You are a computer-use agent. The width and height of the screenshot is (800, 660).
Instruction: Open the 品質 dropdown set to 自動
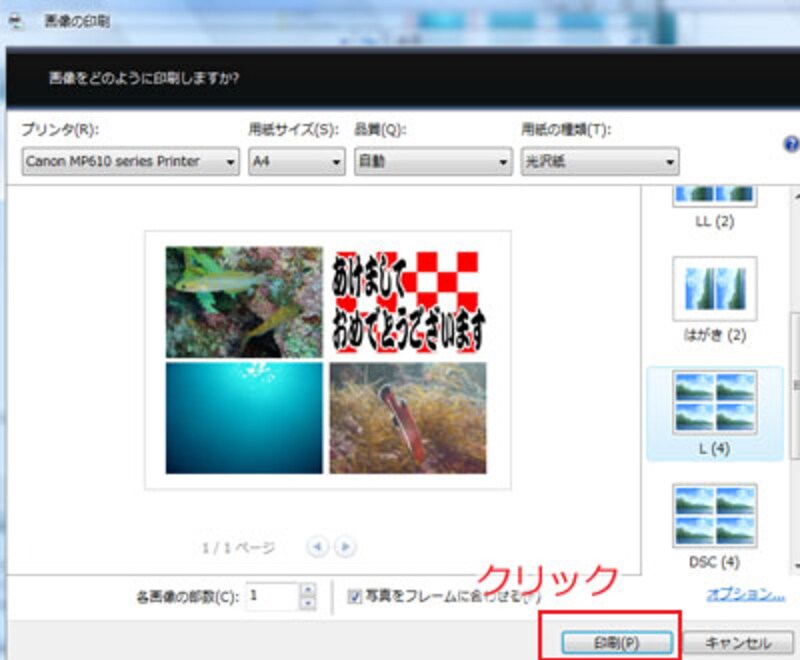(x=433, y=161)
